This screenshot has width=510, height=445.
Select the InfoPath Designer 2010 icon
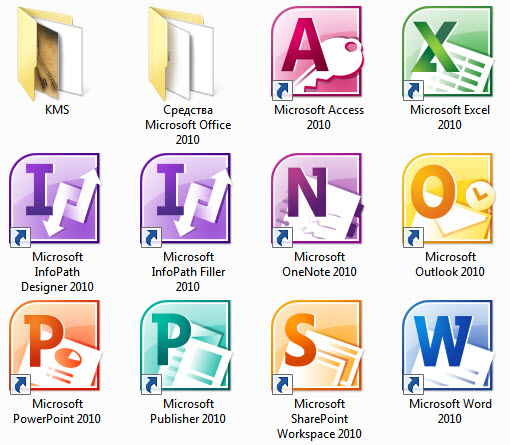tap(55, 200)
